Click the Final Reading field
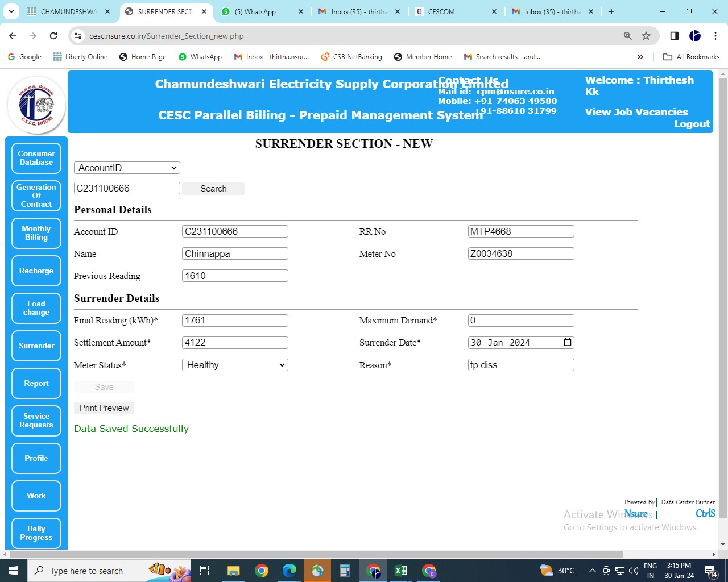 pos(235,321)
